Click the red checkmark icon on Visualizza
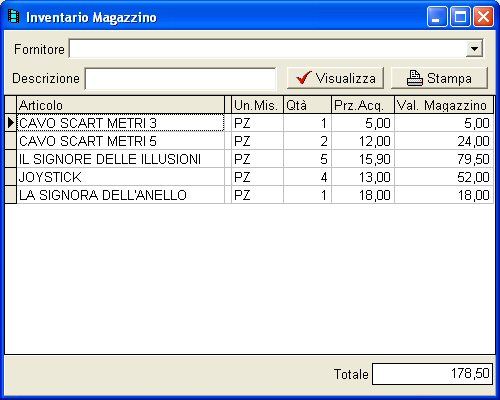The width and height of the screenshot is (500, 400). pos(304,78)
